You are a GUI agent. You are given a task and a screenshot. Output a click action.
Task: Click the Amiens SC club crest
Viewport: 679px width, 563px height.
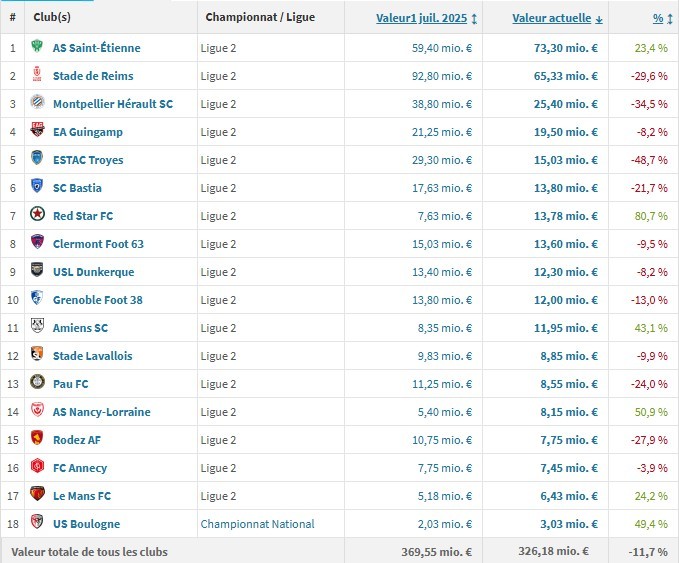[x=37, y=326]
